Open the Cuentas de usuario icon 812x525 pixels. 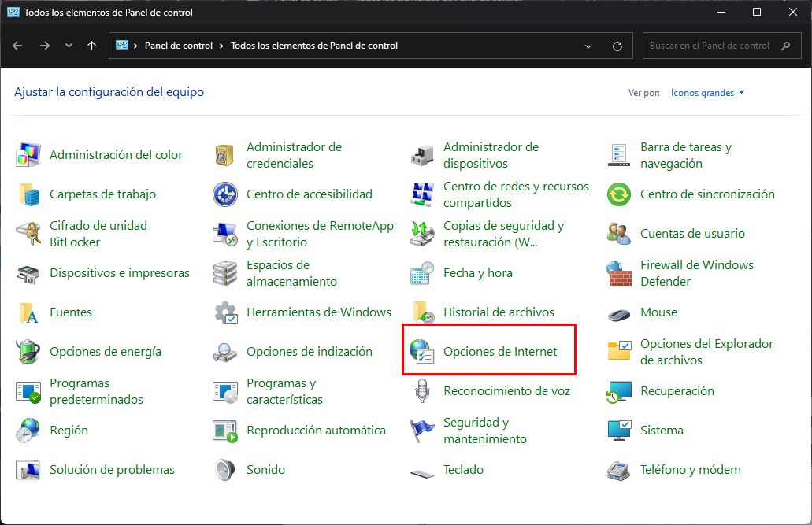coord(619,234)
